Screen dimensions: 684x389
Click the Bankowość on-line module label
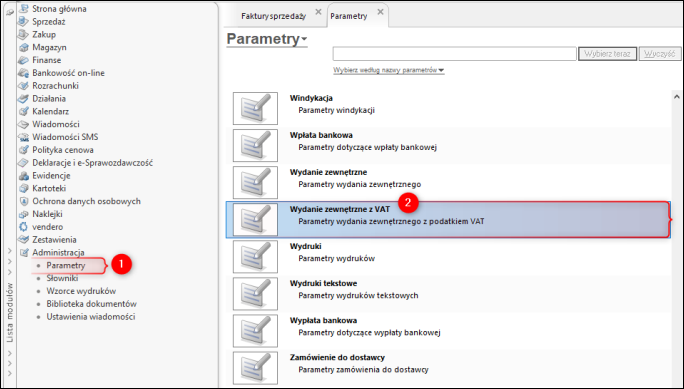point(68,73)
